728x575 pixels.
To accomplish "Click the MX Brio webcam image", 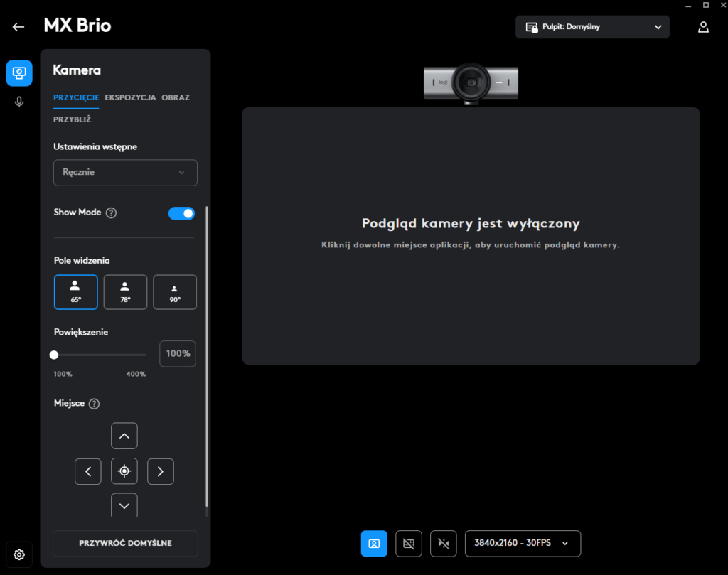I will (x=471, y=83).
